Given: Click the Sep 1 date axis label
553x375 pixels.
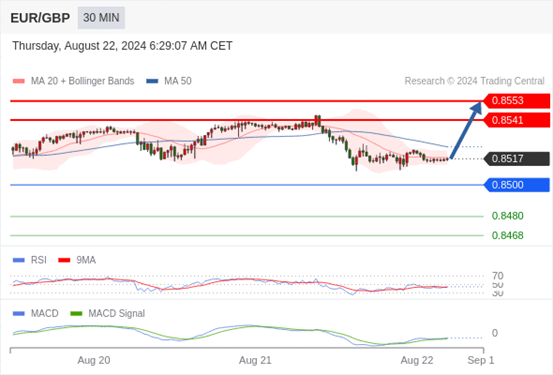Looking at the screenshot, I should click(x=481, y=361).
